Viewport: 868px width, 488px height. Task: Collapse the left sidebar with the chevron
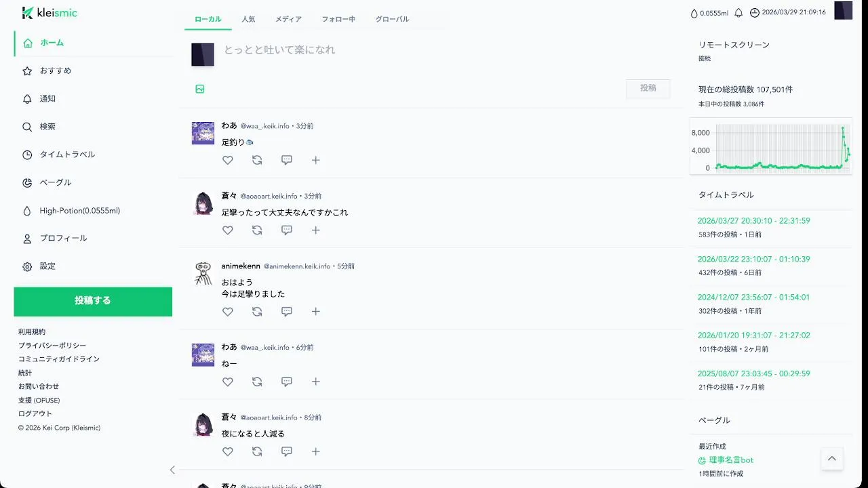pyautogui.click(x=172, y=470)
